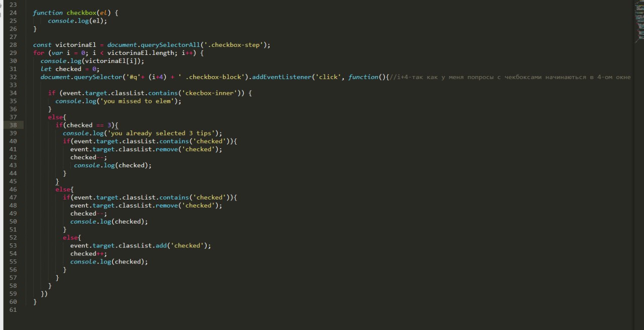Viewport: 644px width, 330px height.
Task: Click 'checked--;' on line 42
Action: pyautogui.click(x=89, y=157)
